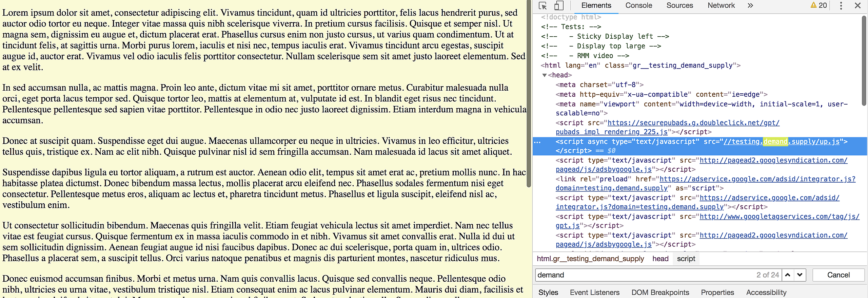Viewport: 868px width, 298px height.
Task: Select the meta charset utf-8 line
Action: pyautogui.click(x=599, y=85)
